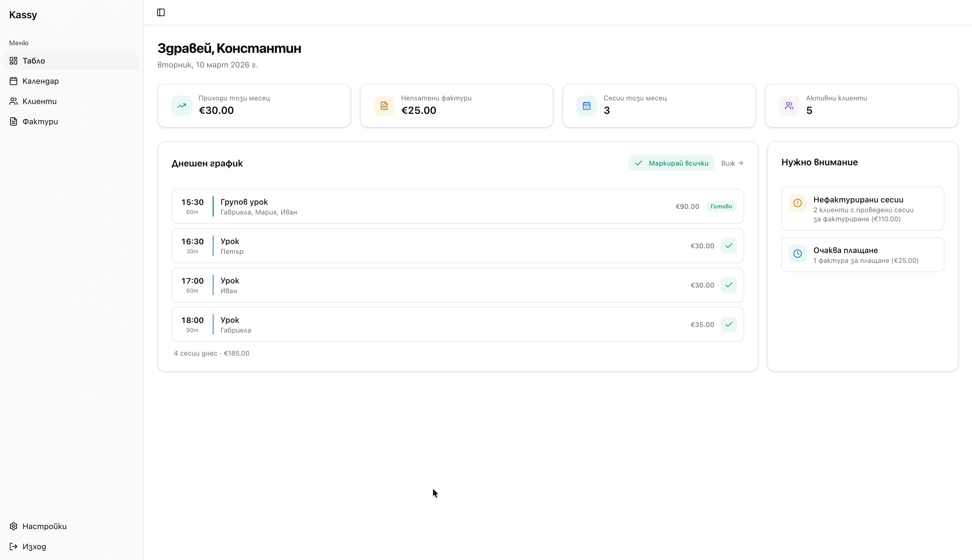Mark the 17:00 Урок with Иван done
The width and height of the screenshot is (972, 560).
click(x=729, y=285)
